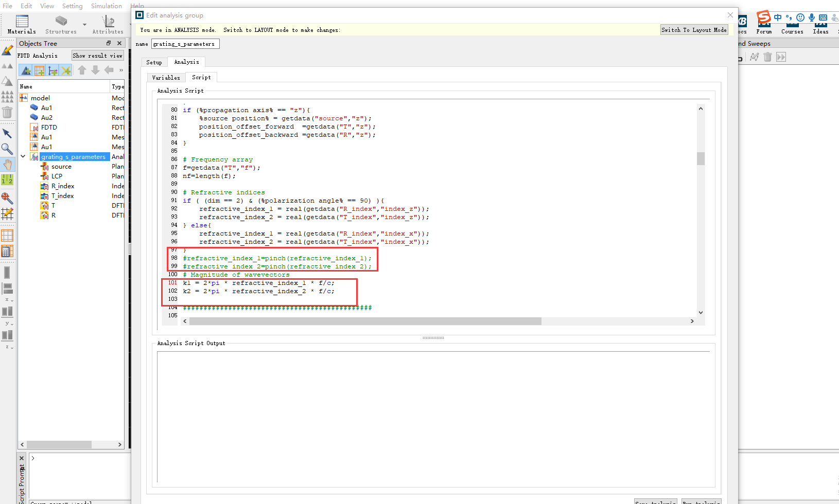Click the voice input microphone icon

[811, 17]
